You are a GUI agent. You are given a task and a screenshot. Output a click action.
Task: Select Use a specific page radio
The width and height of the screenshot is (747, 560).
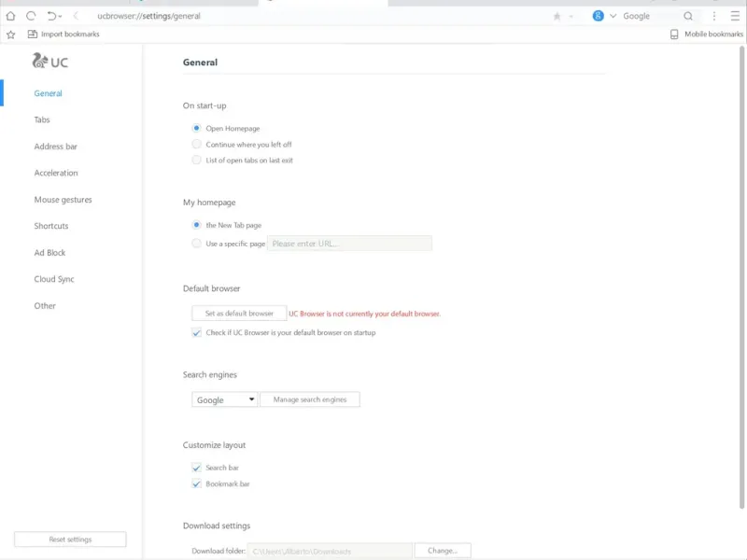tap(196, 244)
